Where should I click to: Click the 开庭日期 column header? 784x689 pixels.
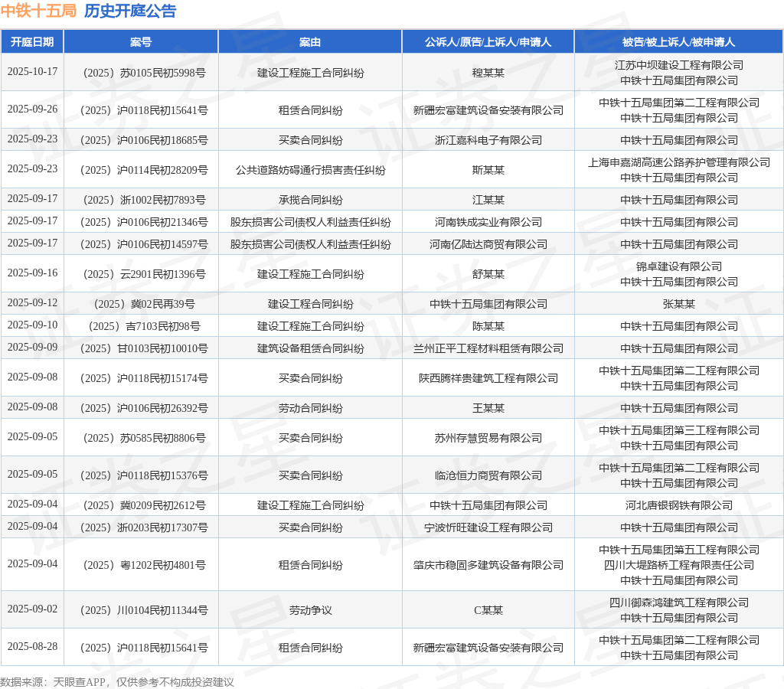32,42
